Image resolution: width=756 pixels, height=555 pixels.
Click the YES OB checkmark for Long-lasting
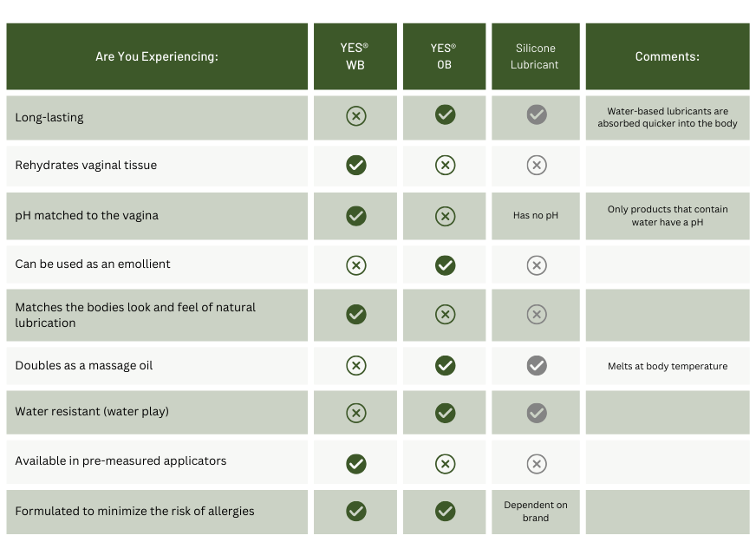click(x=445, y=115)
